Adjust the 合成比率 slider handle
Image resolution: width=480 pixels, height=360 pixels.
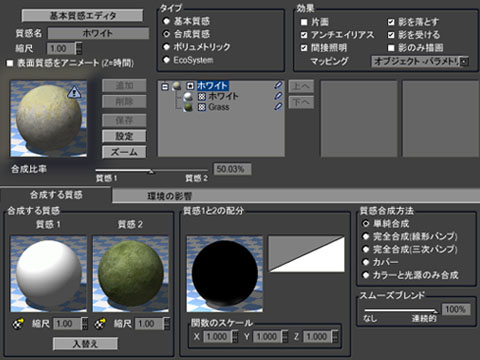151,171
